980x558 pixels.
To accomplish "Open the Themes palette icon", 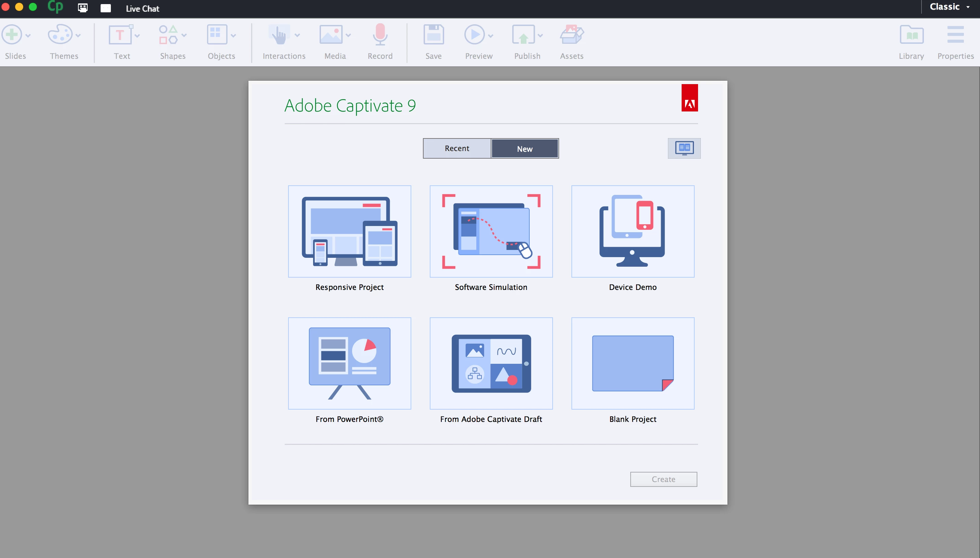I will (60, 35).
